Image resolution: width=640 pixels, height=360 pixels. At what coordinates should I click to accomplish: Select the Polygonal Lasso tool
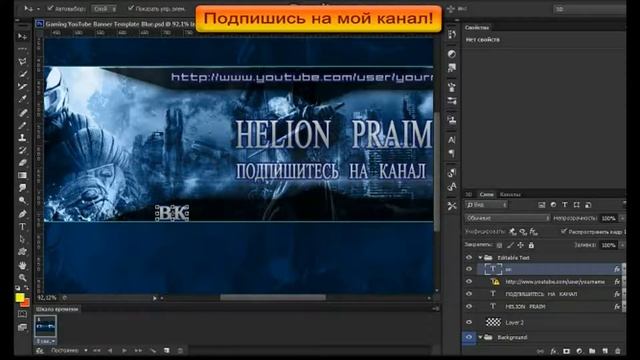tap(22, 62)
